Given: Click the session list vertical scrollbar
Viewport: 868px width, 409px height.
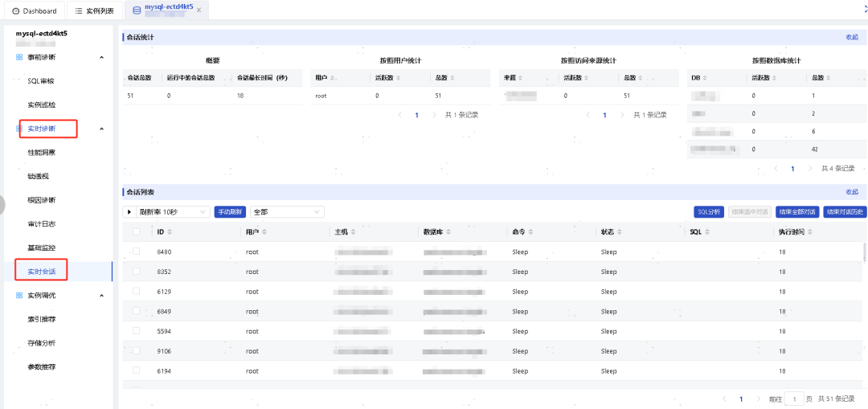Looking at the screenshot, I should [x=865, y=252].
